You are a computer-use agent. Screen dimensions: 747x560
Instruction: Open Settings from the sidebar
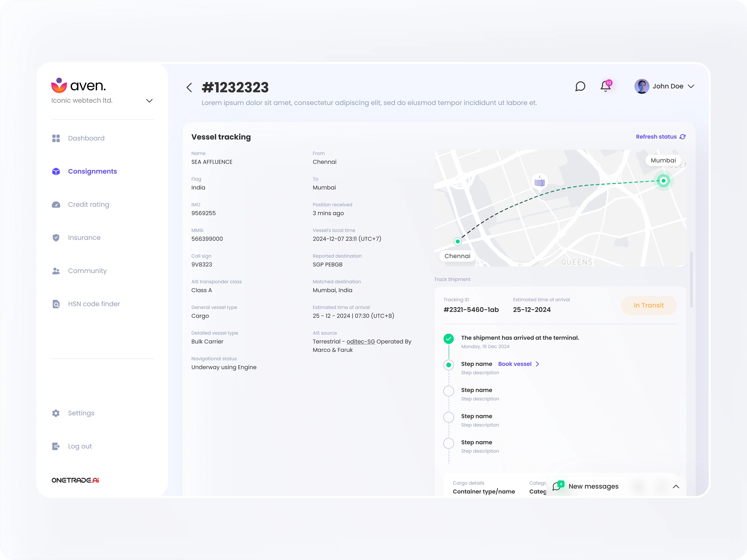click(81, 413)
